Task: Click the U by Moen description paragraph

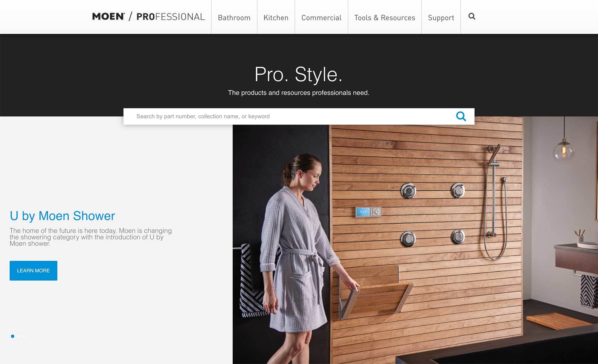Action: [x=91, y=237]
